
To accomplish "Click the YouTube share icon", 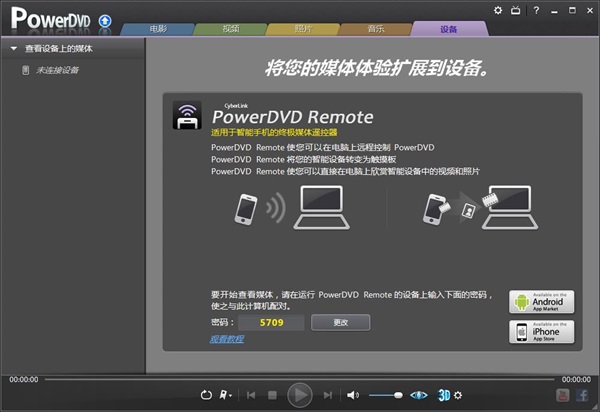I will click(562, 395).
